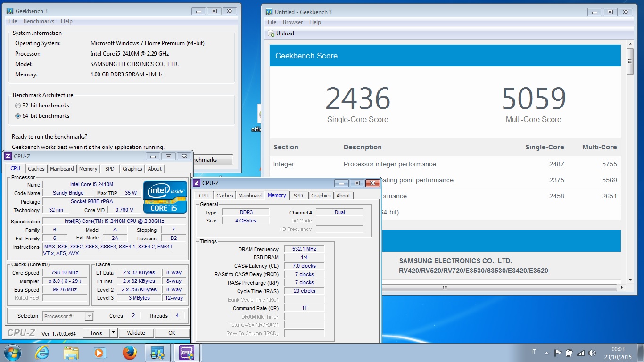Click the Z icon in CPU-Z Memory window title

197,183
